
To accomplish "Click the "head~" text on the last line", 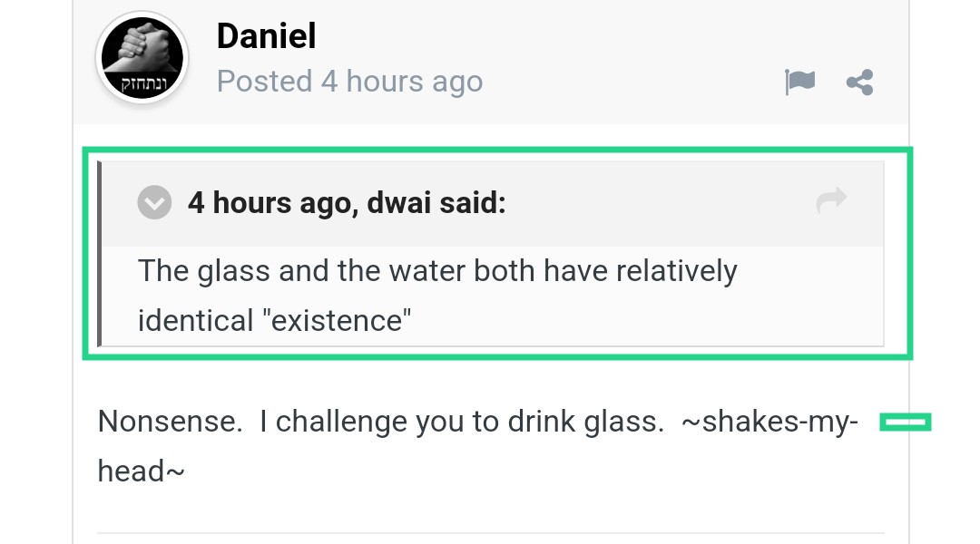I will (x=142, y=471).
